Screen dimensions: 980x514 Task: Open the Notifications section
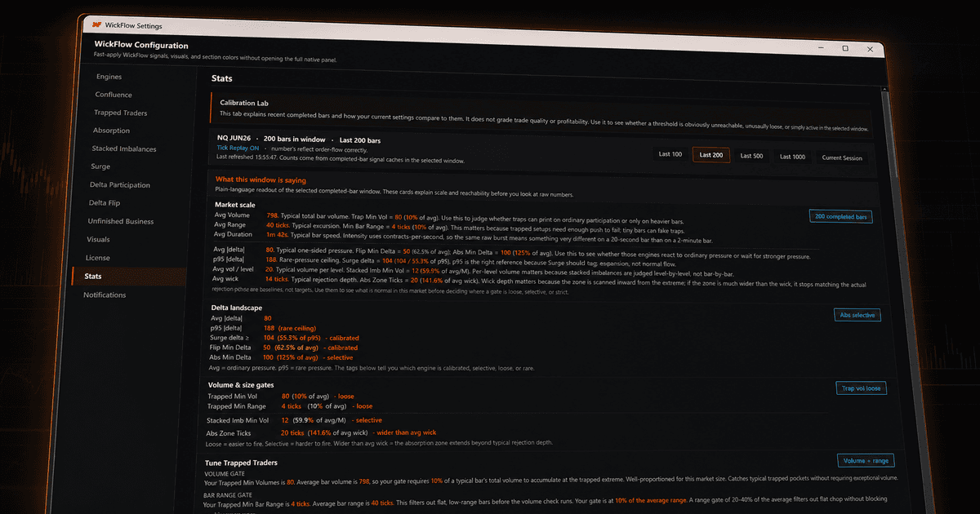click(x=105, y=295)
